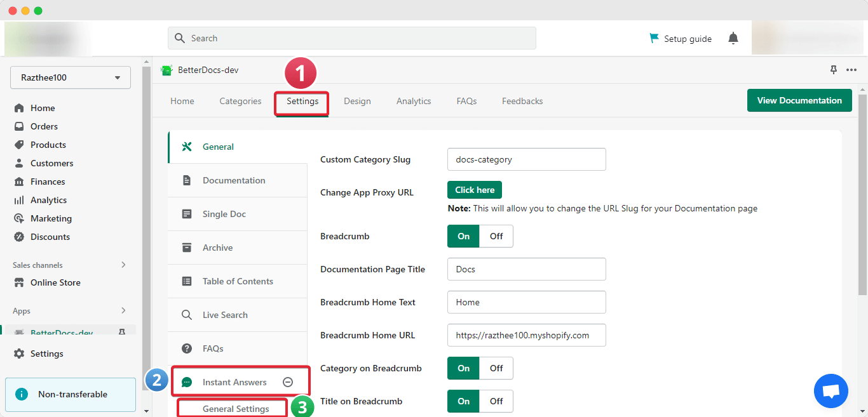Click the right page scrollbar
This screenshot has height=417, width=868.
click(862, 194)
